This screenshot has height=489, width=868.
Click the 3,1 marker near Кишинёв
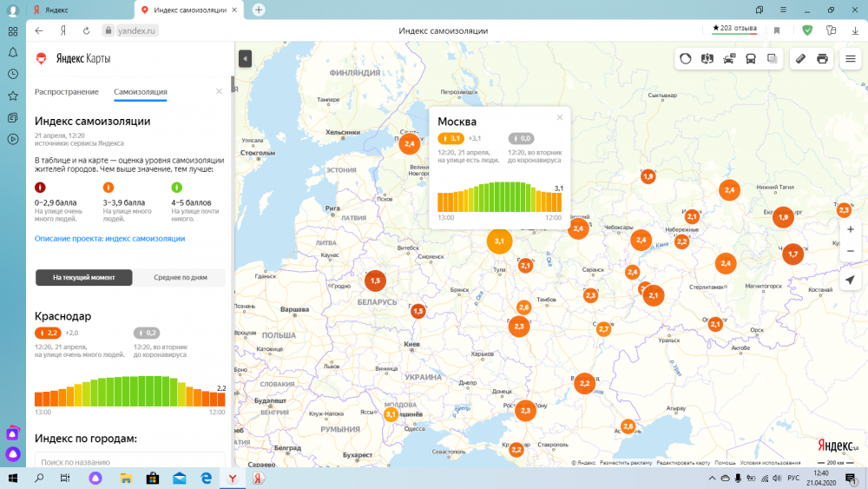coord(391,414)
